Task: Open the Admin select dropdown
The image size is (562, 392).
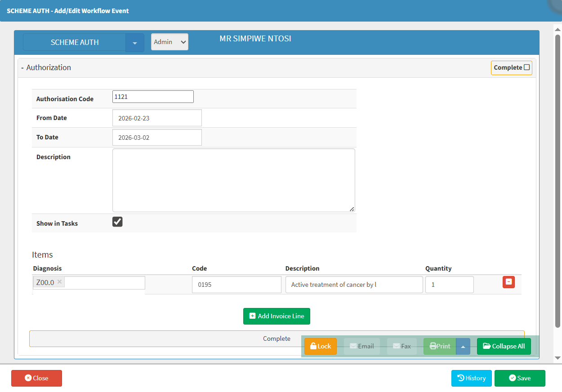Action: tap(169, 42)
